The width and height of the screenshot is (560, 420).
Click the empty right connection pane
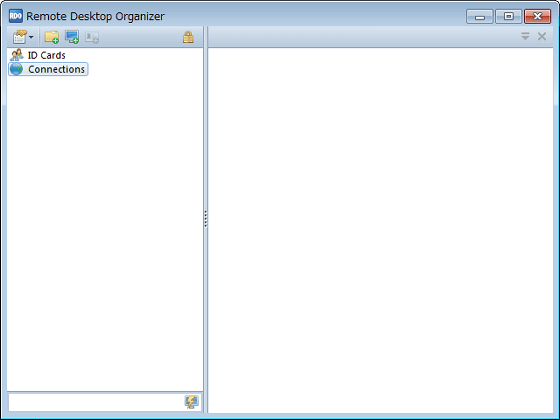(381, 230)
